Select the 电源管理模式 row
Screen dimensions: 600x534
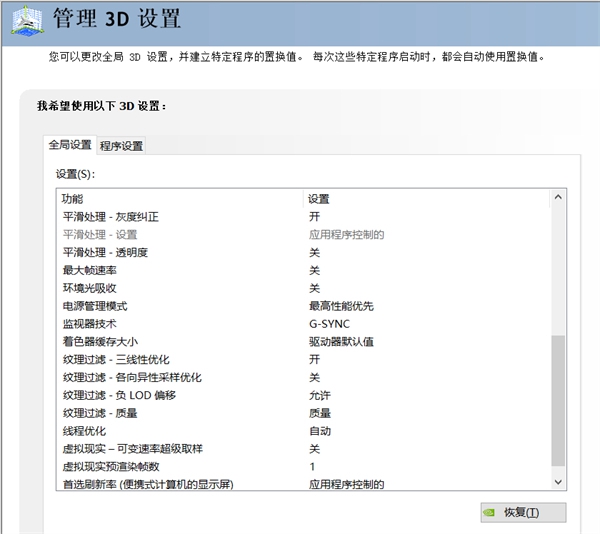pyautogui.click(x=304, y=306)
